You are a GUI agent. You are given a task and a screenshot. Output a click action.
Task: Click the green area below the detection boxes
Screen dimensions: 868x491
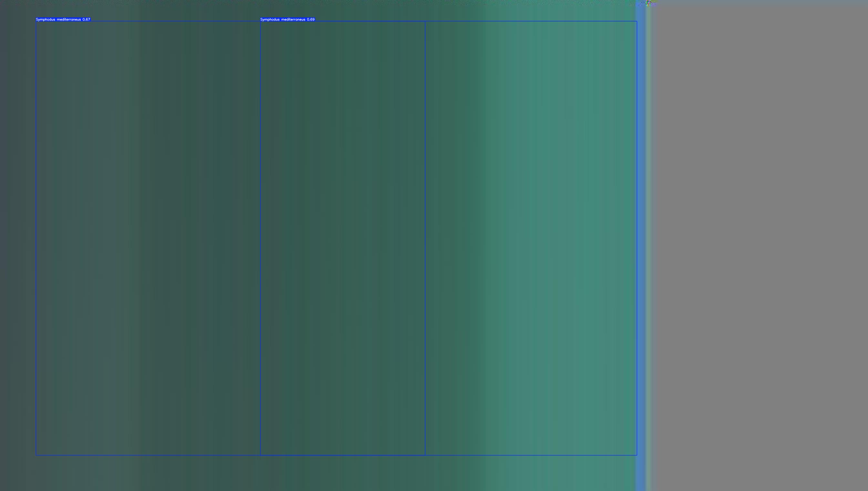(x=337, y=474)
